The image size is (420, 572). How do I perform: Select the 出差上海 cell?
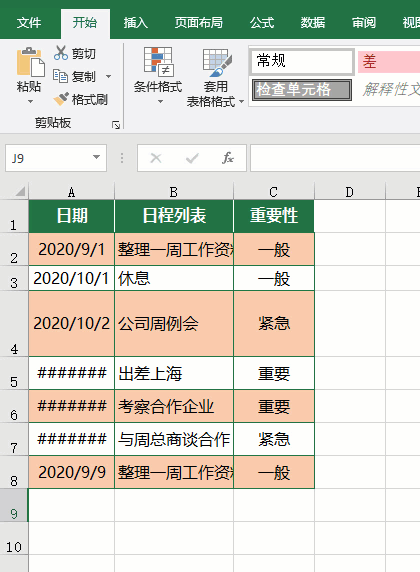tap(174, 374)
